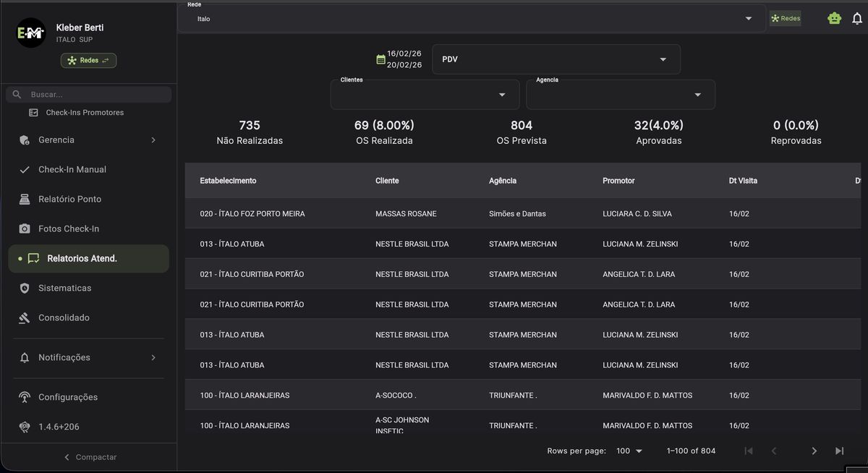Change rows per page dropdown value

(x=629, y=451)
